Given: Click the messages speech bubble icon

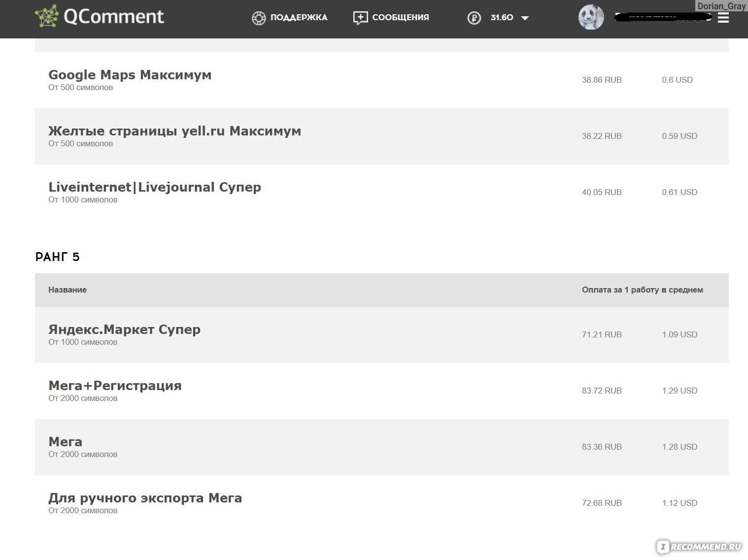Looking at the screenshot, I should pyautogui.click(x=360, y=18).
